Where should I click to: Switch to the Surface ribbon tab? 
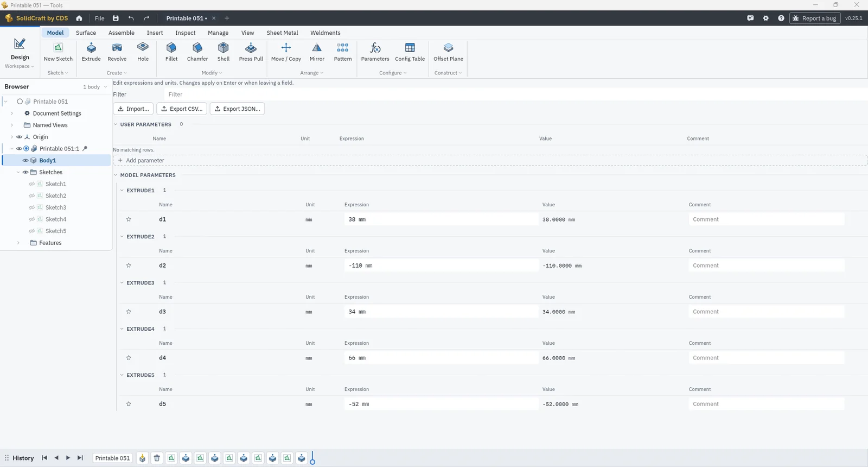click(86, 33)
